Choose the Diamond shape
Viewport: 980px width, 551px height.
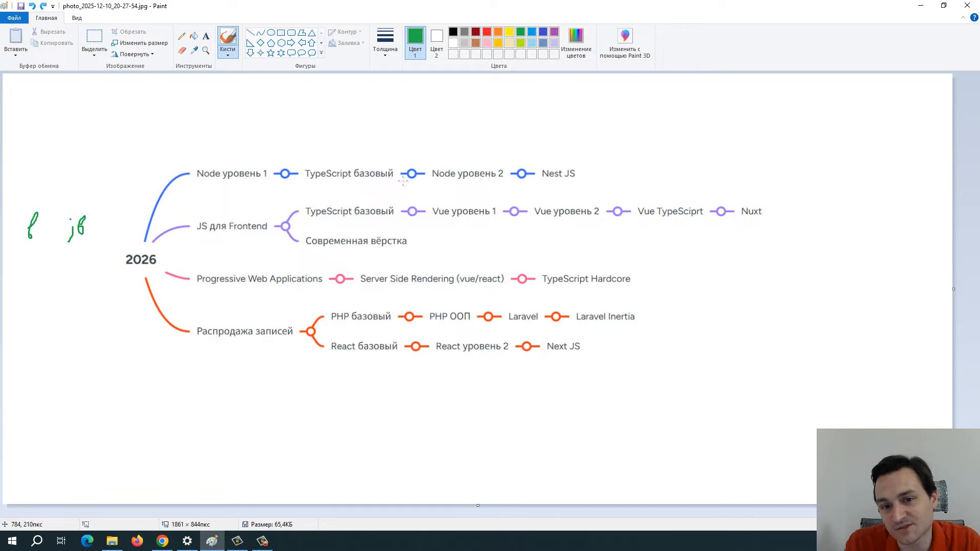tap(260, 43)
